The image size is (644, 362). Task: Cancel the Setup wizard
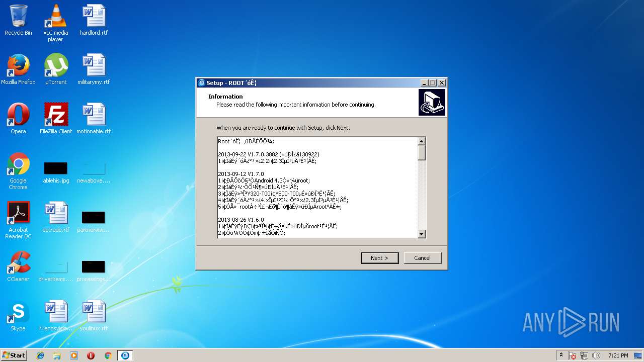(x=422, y=258)
